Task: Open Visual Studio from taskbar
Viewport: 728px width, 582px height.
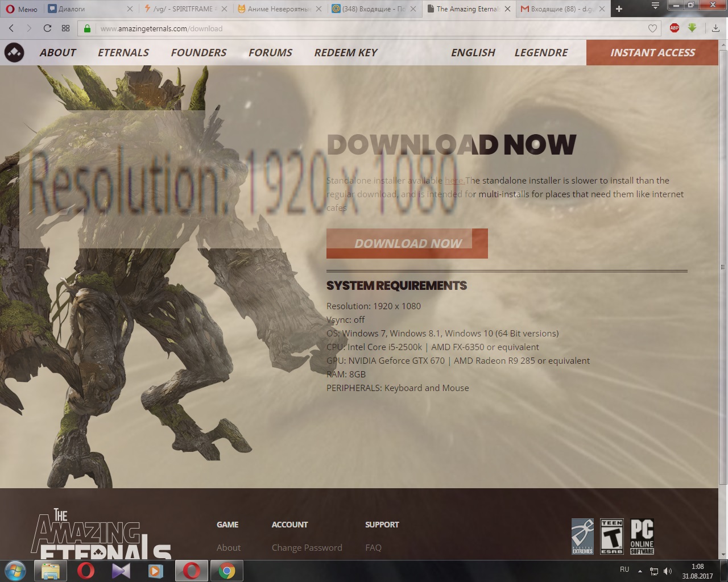Action: [121, 571]
